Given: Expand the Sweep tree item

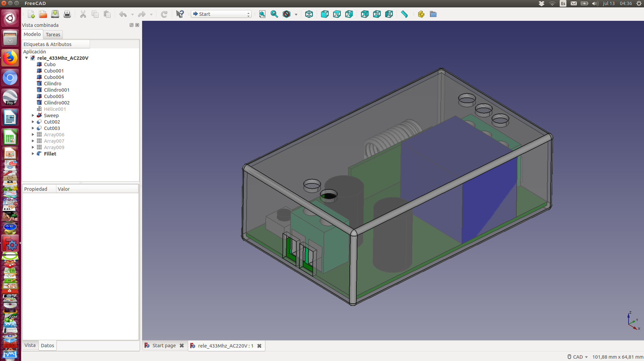Looking at the screenshot, I should pyautogui.click(x=33, y=116).
